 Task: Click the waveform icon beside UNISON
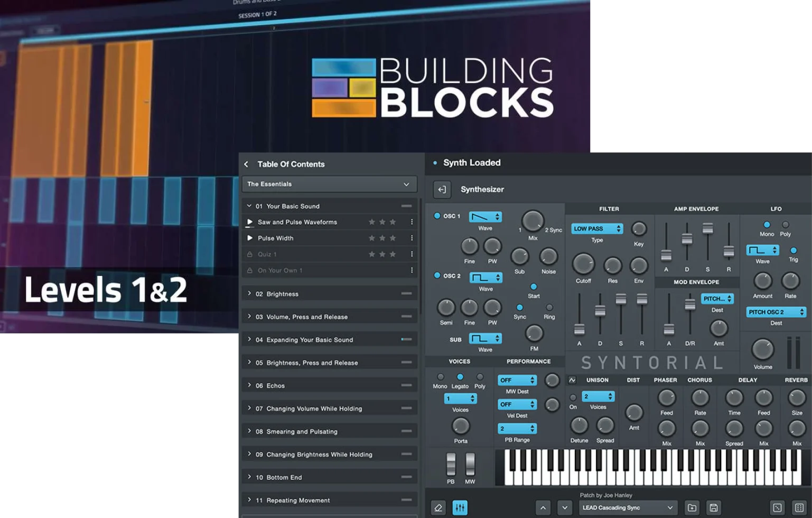[572, 380]
